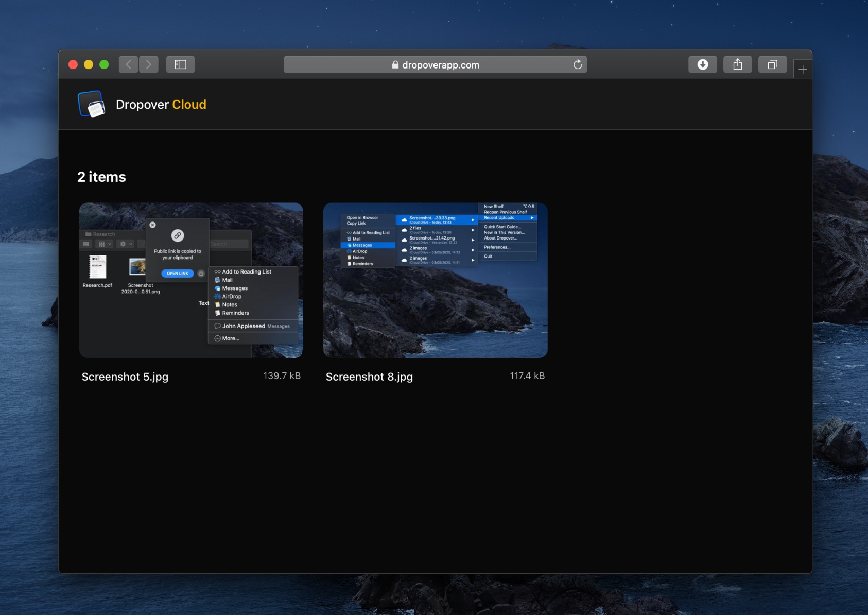The width and height of the screenshot is (868, 615).
Task: Reload the dropoverapp.com page
Action: pos(578,64)
